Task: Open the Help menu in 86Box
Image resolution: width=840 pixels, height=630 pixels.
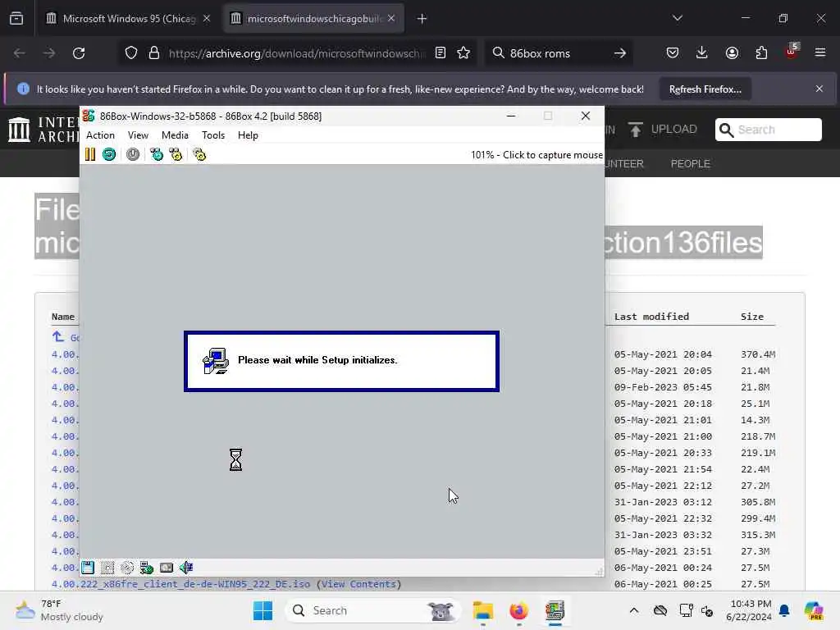Action: click(248, 135)
